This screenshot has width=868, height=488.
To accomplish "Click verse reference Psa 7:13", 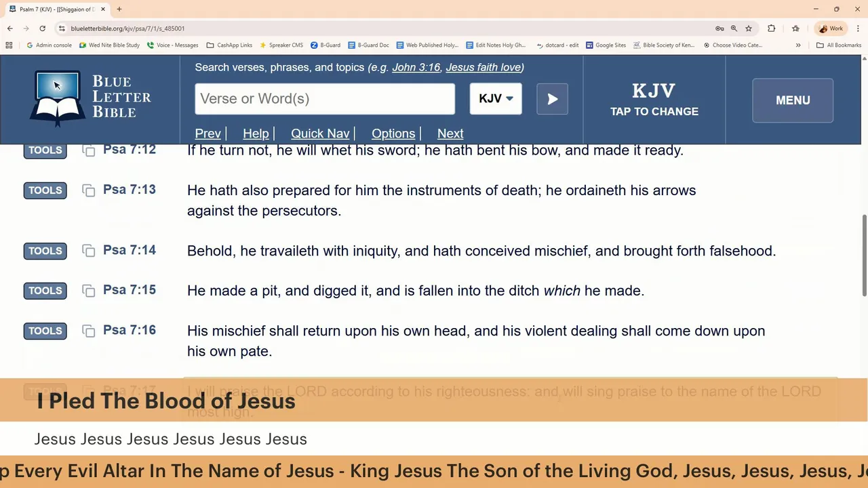I will click(x=130, y=190).
